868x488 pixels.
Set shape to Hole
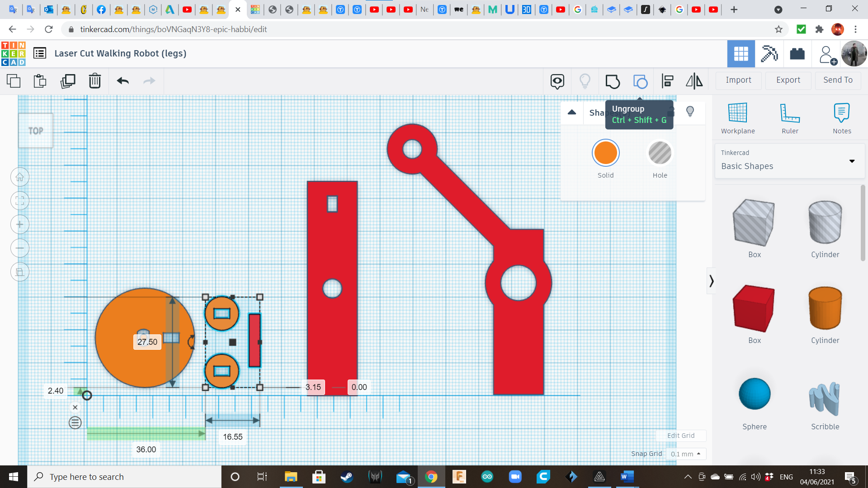click(x=660, y=153)
